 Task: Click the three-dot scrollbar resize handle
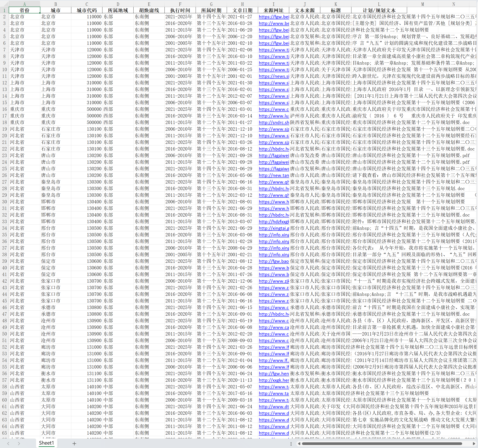[x=291, y=444]
